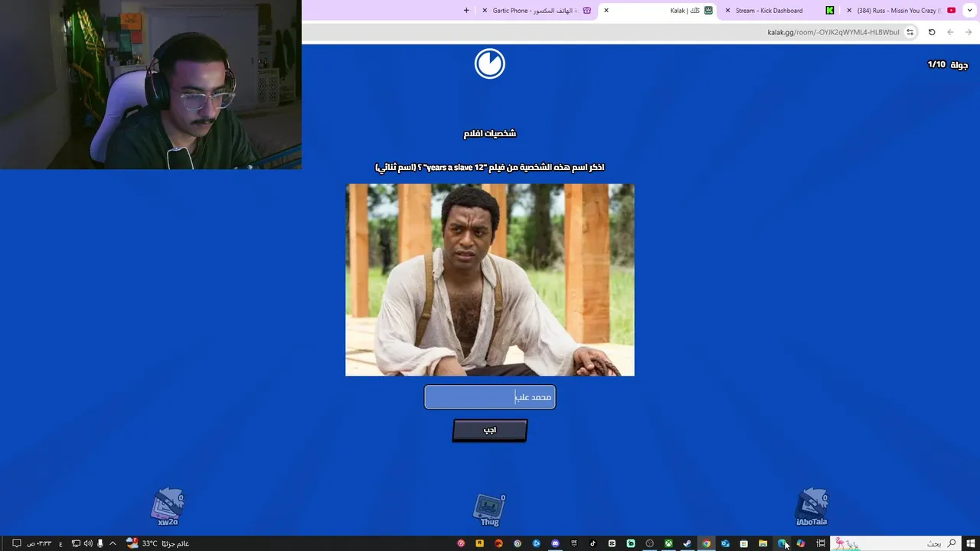The width and height of the screenshot is (980, 551).
Task: Open Discord from the taskbar
Action: pos(555,543)
